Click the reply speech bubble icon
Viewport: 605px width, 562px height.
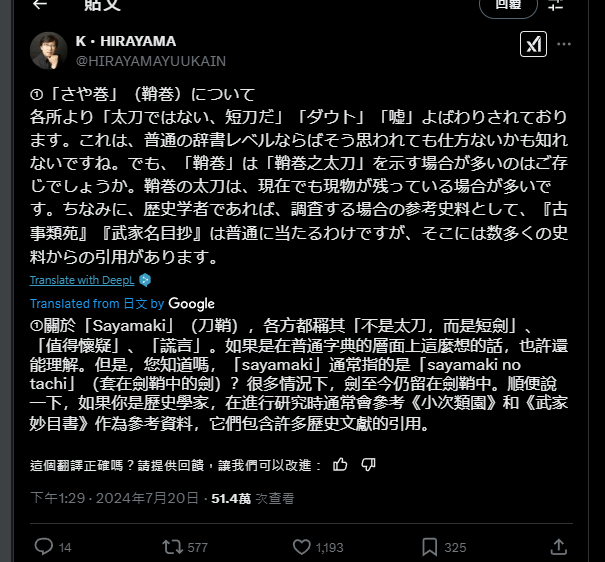[44, 547]
